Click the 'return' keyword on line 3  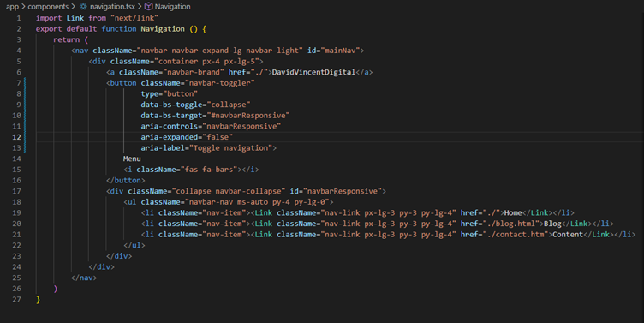[x=66, y=40]
